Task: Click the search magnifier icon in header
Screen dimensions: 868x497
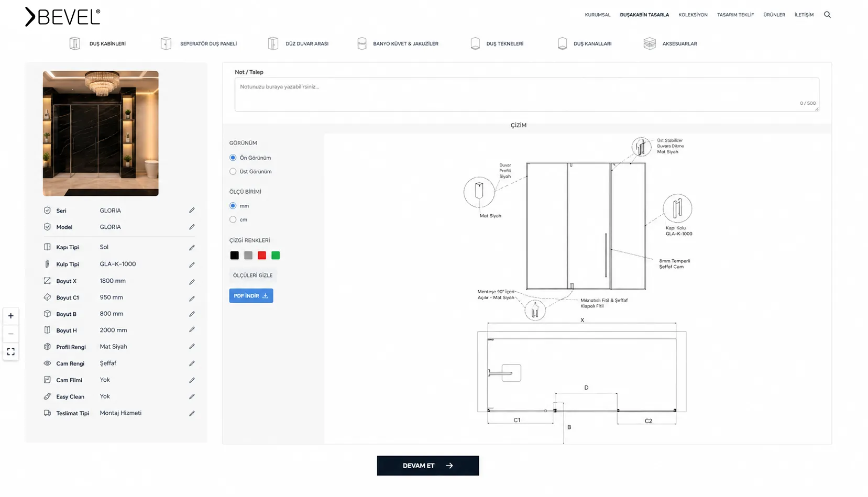Action: pyautogui.click(x=827, y=15)
